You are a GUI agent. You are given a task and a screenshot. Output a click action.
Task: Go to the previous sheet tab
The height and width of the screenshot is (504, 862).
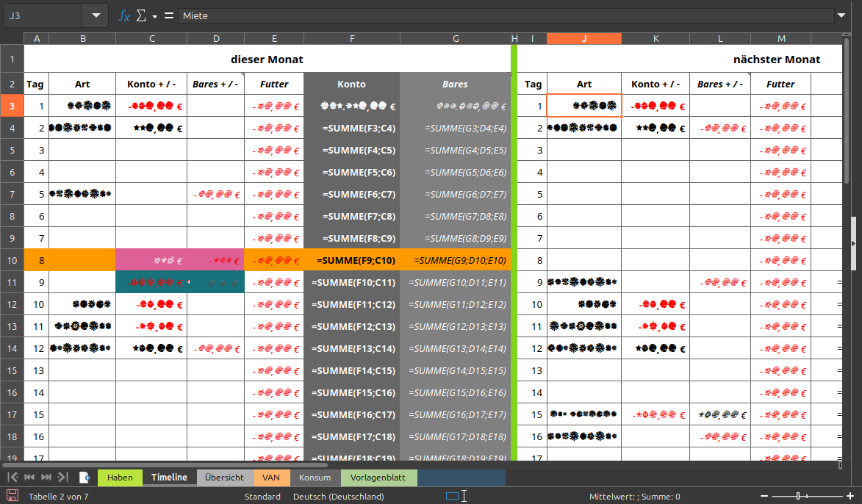(29, 477)
